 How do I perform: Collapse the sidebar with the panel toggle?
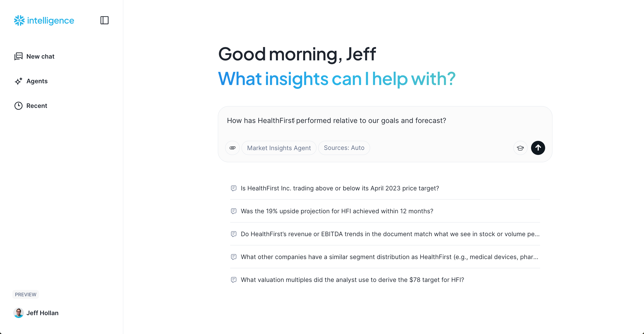tap(104, 20)
